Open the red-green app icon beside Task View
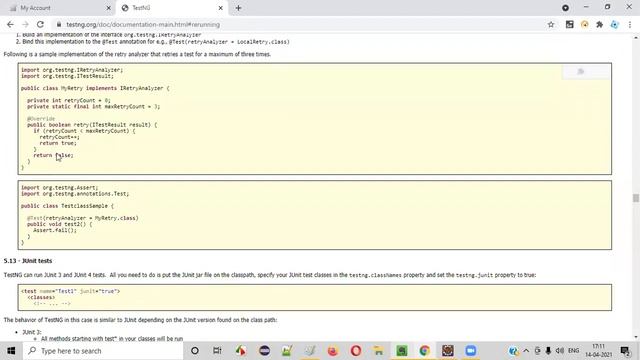Image resolution: width=640 pixels, height=360 pixels. click(x=240, y=351)
